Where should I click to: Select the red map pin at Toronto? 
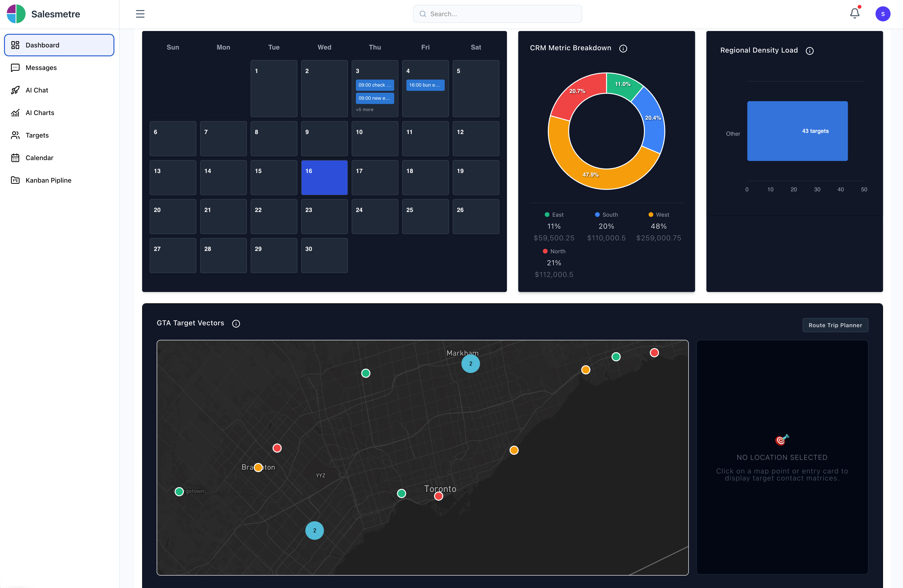[439, 496]
